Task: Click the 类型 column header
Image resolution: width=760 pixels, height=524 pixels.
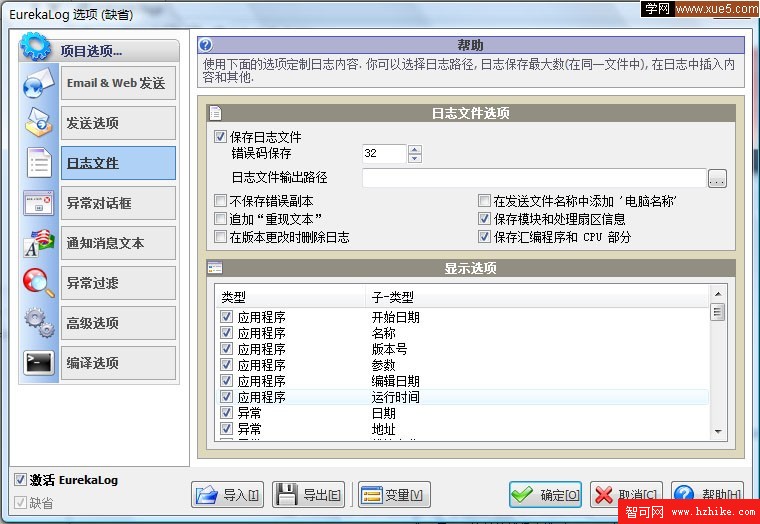Action: (290, 297)
